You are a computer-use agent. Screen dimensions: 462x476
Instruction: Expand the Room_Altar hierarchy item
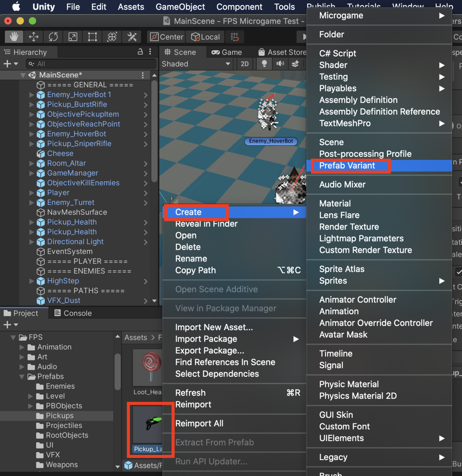pyautogui.click(x=32, y=163)
